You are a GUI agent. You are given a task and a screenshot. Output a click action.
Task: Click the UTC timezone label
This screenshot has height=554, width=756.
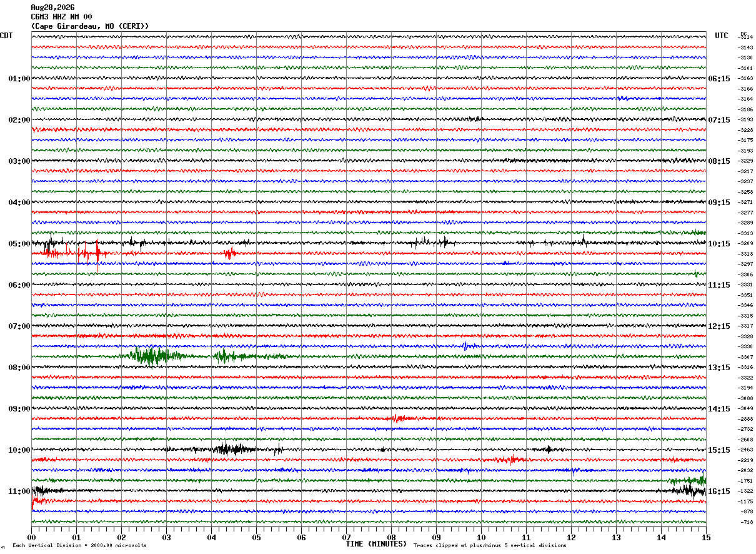point(722,36)
